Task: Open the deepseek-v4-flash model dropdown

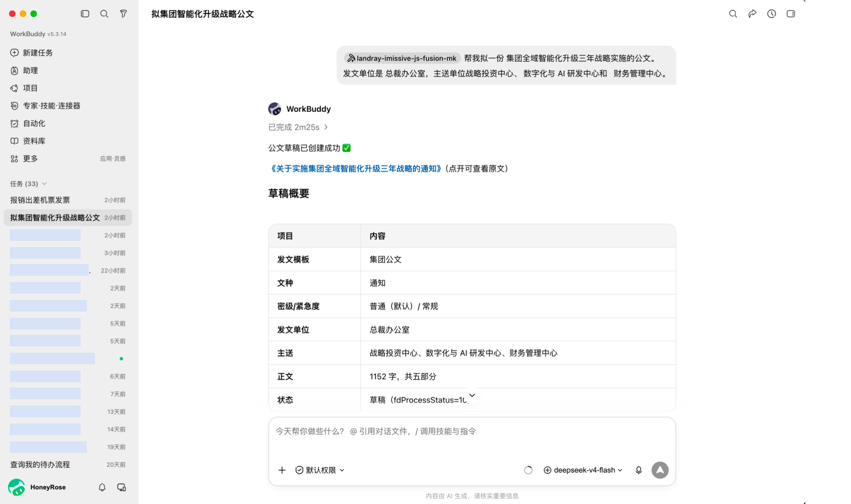Action: coord(583,470)
